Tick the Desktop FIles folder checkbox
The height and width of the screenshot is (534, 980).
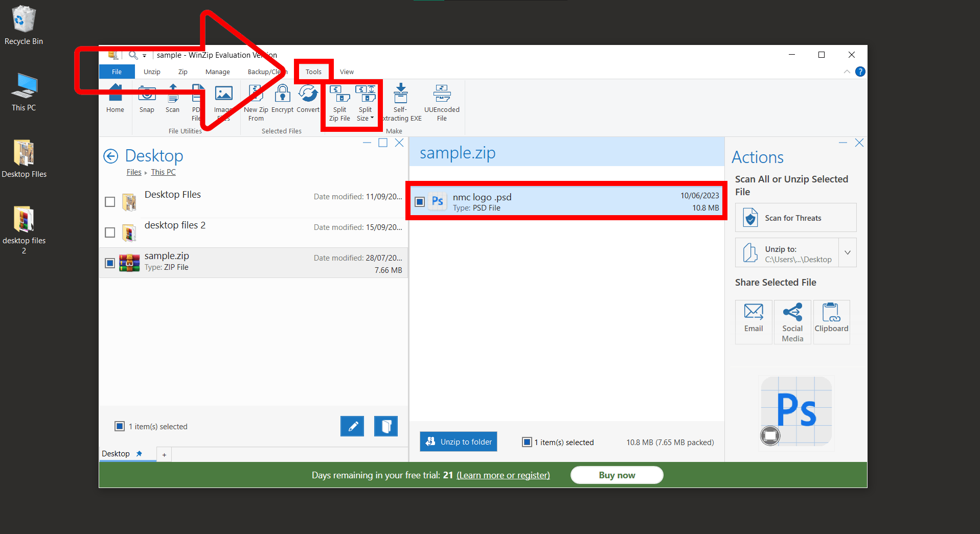tap(109, 201)
